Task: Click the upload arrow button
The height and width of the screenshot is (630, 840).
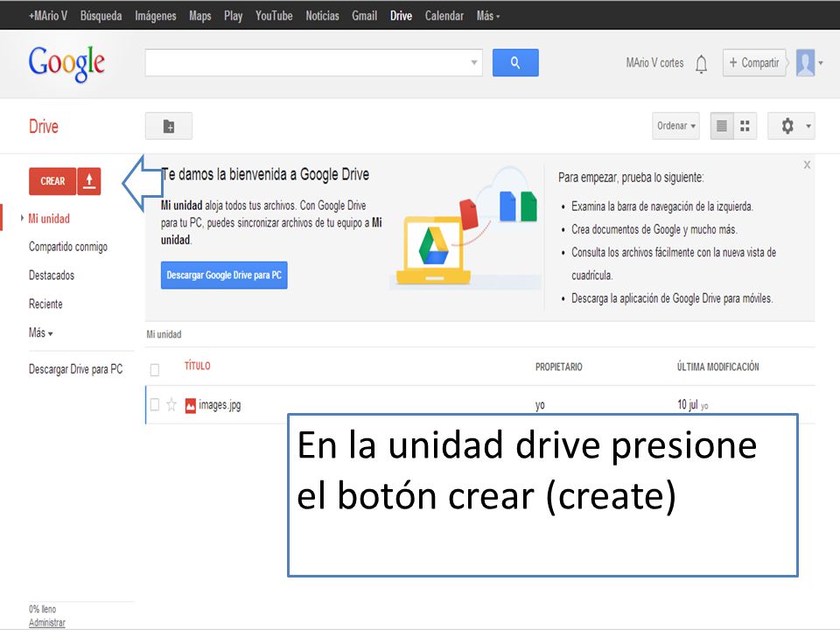Action: pyautogui.click(x=89, y=181)
